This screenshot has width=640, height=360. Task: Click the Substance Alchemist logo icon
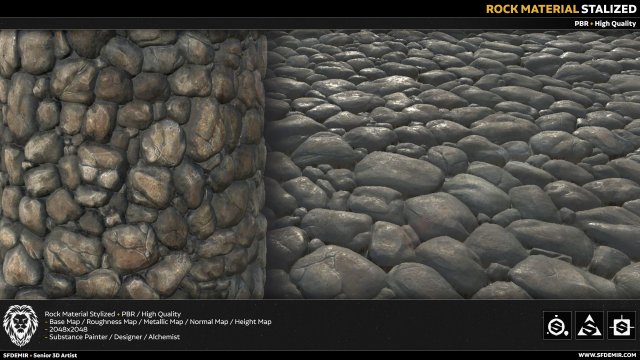(x=589, y=325)
